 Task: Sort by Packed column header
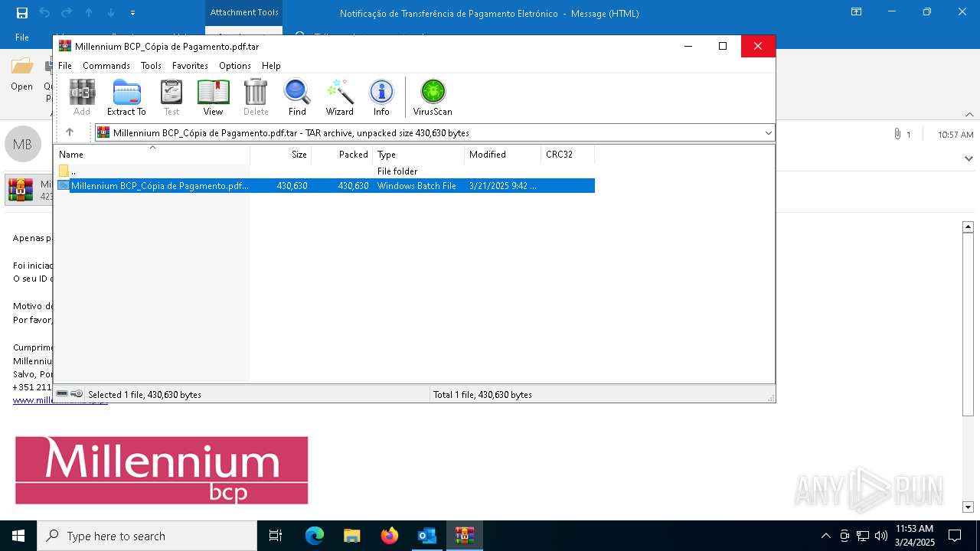pyautogui.click(x=342, y=155)
